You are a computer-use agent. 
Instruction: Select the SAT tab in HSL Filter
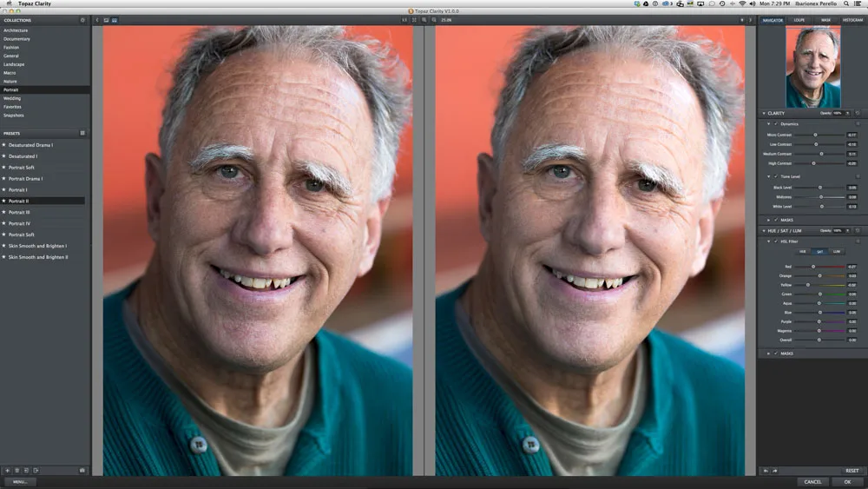(820, 251)
